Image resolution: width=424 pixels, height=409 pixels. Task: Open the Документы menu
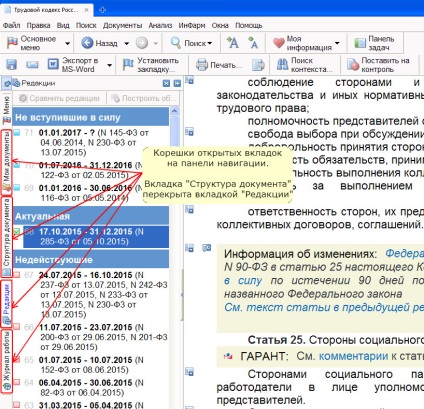click(122, 25)
